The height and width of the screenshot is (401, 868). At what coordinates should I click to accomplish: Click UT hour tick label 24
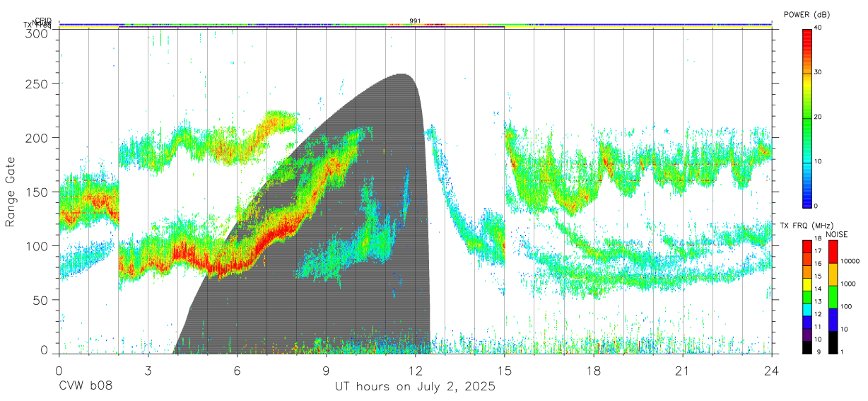[x=771, y=371]
